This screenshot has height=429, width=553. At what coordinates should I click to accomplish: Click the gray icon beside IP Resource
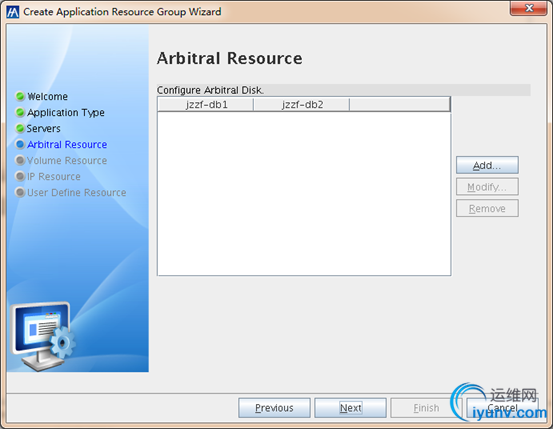(x=20, y=176)
